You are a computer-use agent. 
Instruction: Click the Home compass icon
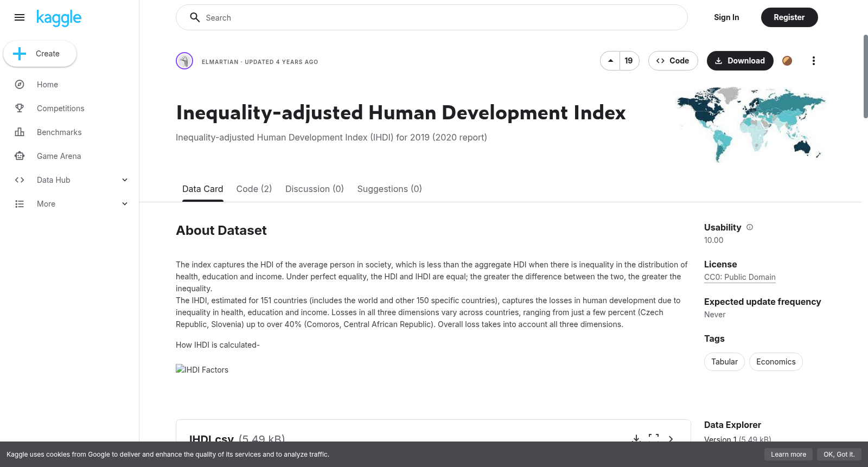pyautogui.click(x=20, y=85)
